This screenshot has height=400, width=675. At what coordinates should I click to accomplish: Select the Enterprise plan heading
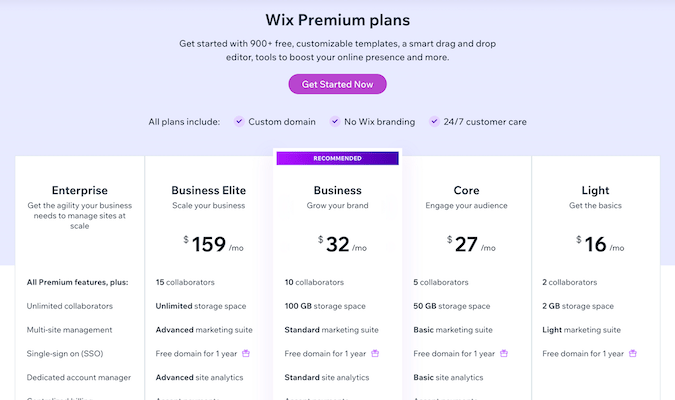coord(80,190)
